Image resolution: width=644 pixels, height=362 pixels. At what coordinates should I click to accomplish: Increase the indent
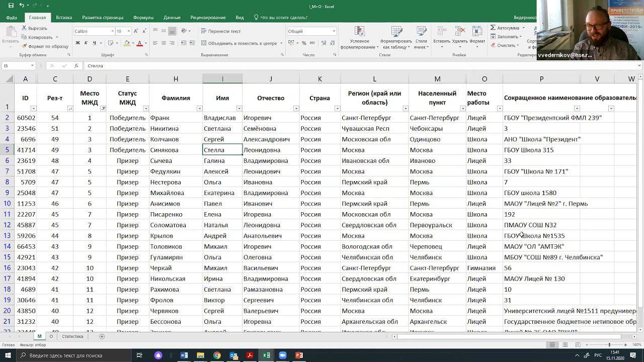coord(192,43)
